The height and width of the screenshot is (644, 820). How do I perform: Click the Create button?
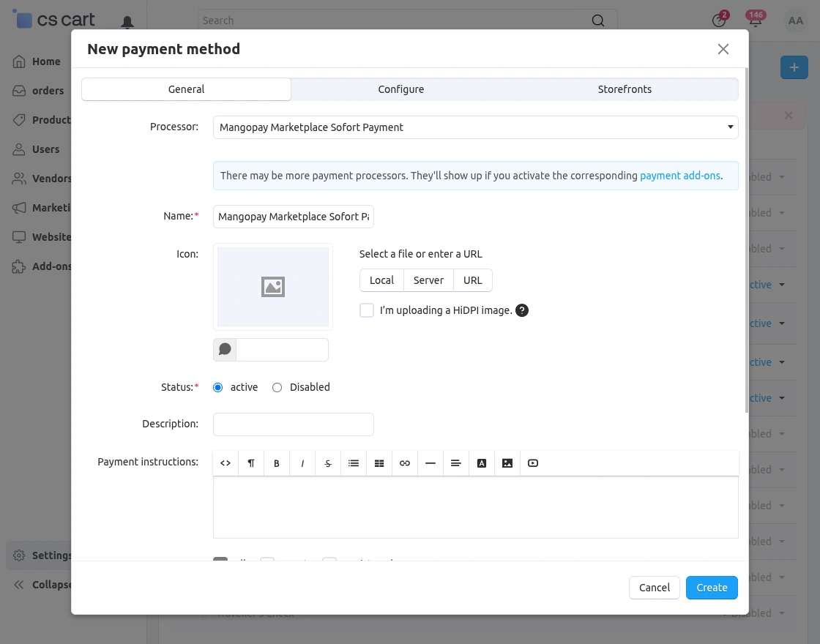click(x=712, y=588)
